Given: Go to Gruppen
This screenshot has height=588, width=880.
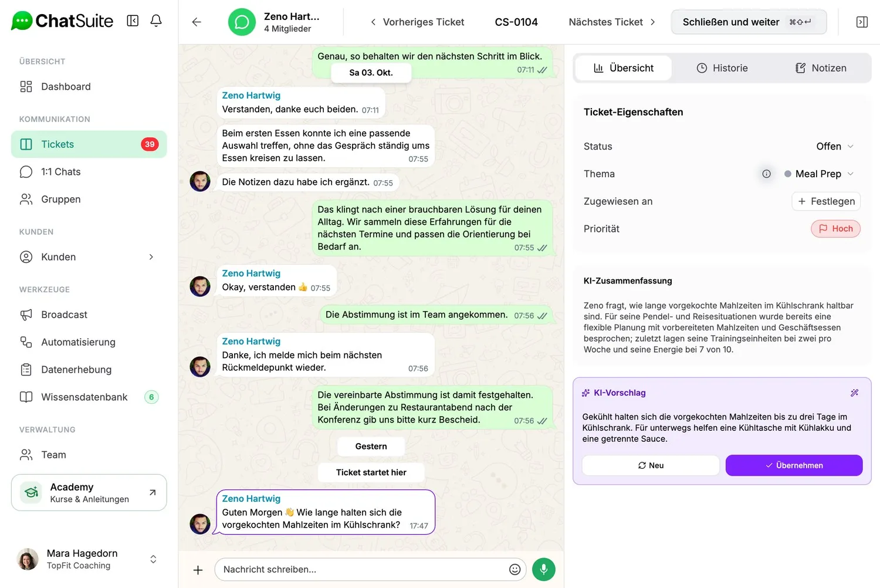Looking at the screenshot, I should [89, 200].
